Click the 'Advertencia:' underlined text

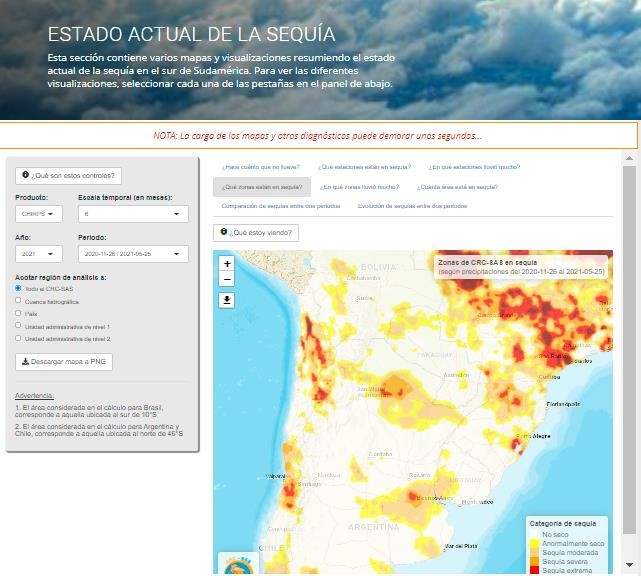coord(35,395)
